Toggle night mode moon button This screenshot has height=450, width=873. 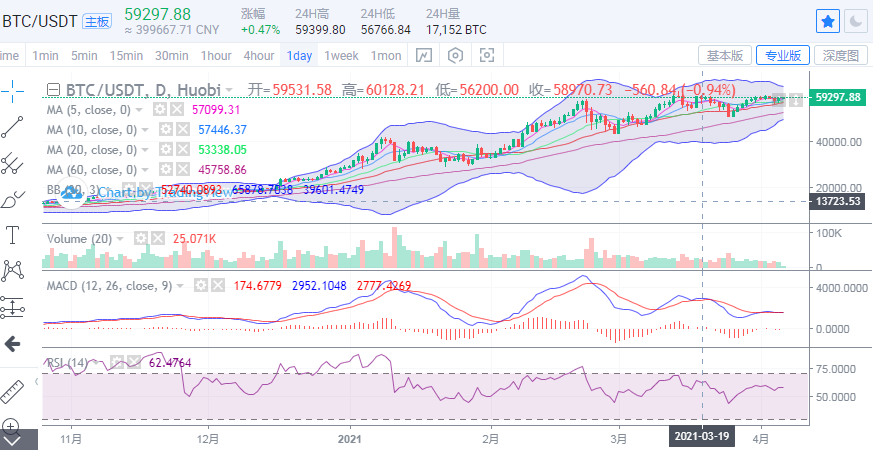pyautogui.click(x=856, y=20)
